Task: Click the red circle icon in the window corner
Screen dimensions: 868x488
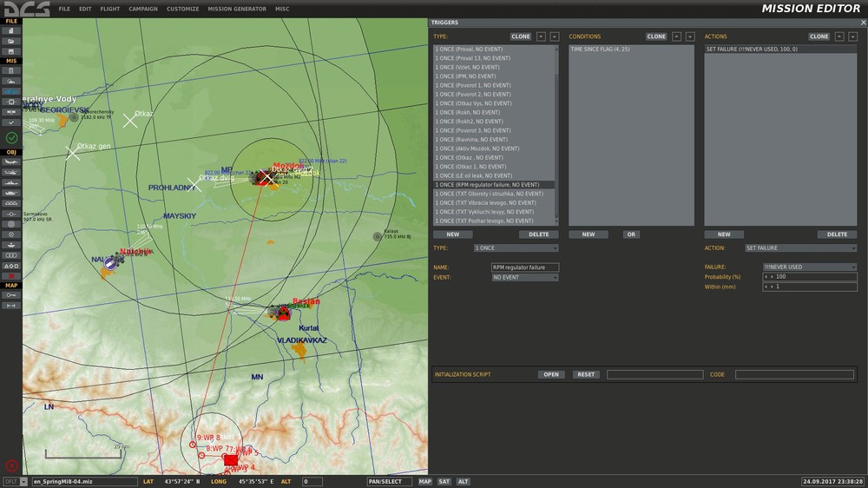Action: click(11, 465)
